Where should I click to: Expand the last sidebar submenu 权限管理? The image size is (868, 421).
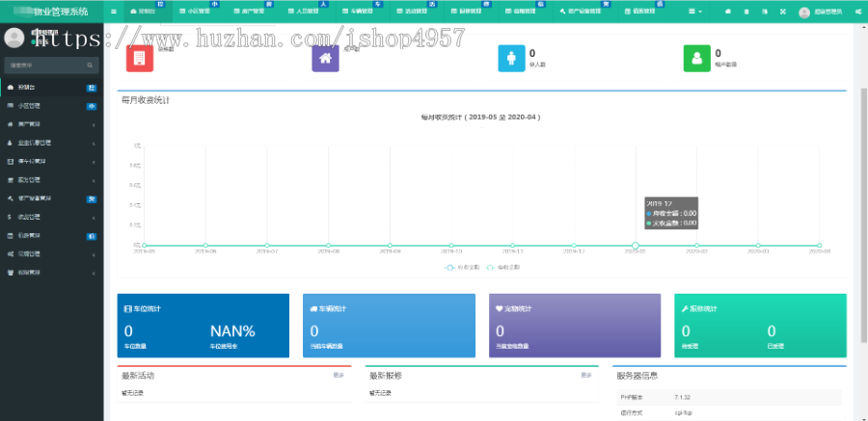pyautogui.click(x=52, y=273)
